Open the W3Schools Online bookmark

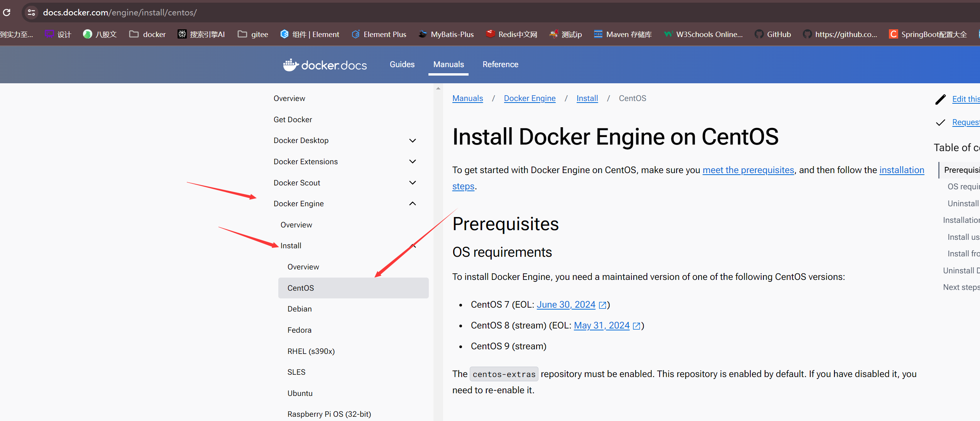703,34
